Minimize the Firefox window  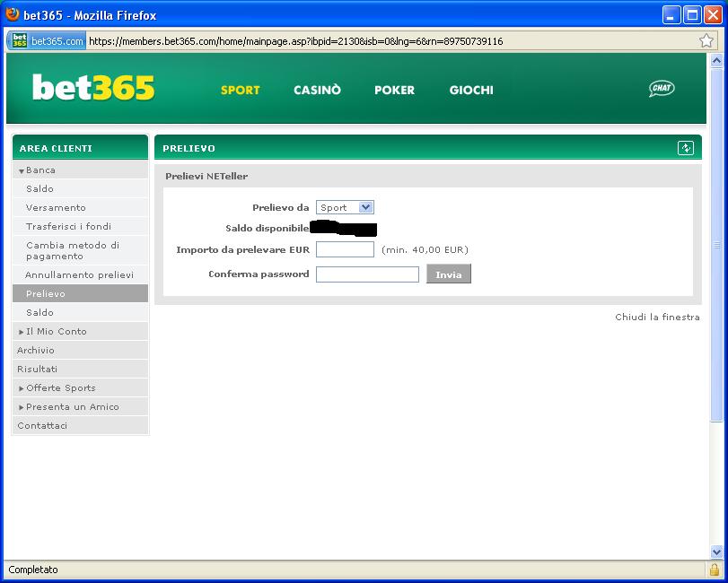pyautogui.click(x=671, y=15)
